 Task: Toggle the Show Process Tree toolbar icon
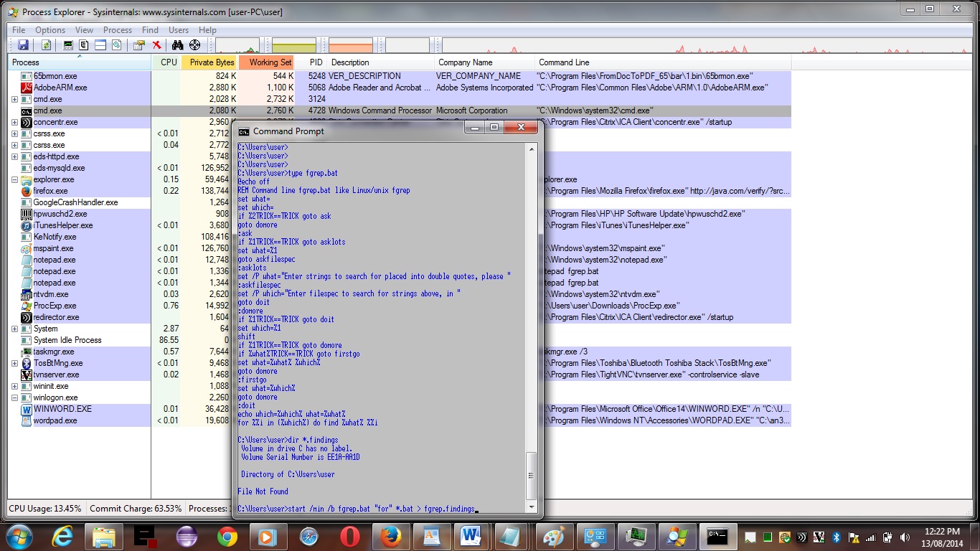84,45
